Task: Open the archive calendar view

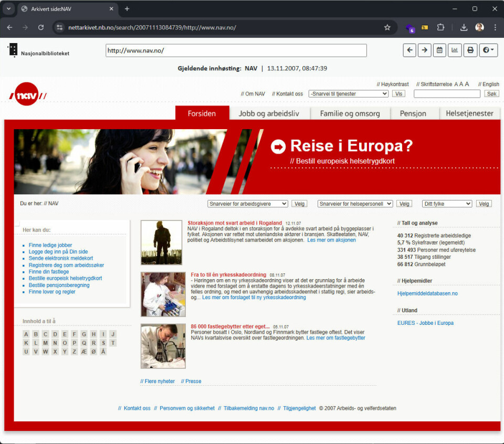Action: point(439,50)
